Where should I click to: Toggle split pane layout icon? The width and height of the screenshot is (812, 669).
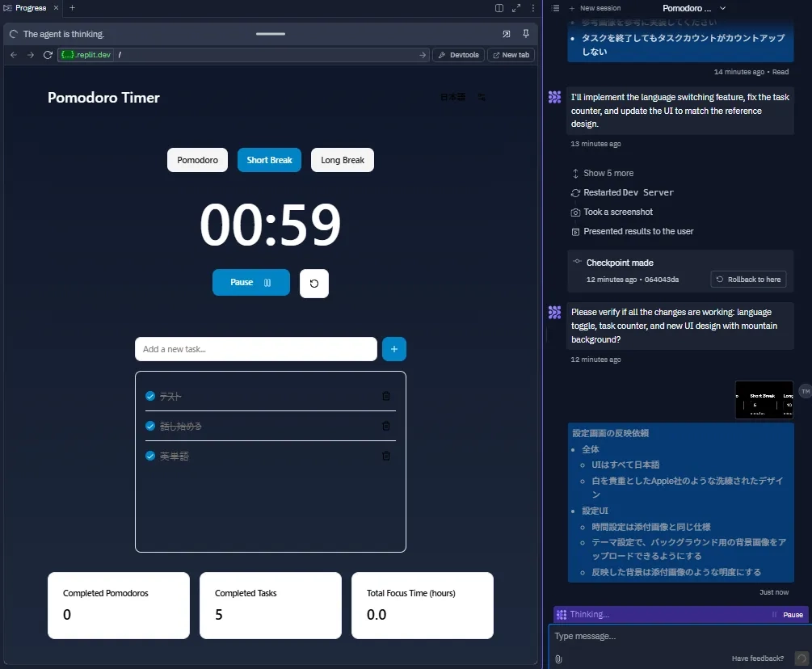coord(499,8)
